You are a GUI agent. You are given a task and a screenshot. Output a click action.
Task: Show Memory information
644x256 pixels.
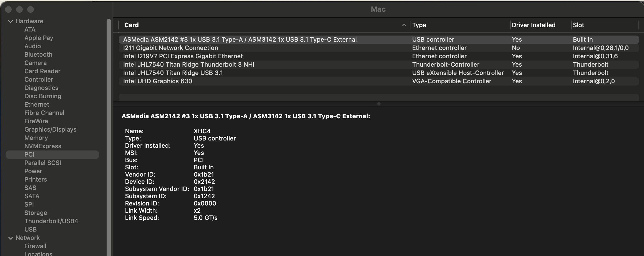coord(36,138)
